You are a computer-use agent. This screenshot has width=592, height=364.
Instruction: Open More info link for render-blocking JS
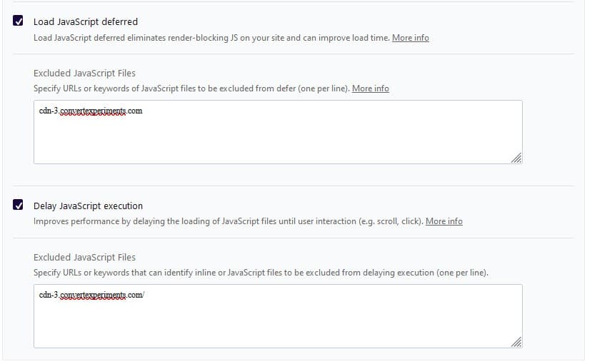tap(411, 37)
